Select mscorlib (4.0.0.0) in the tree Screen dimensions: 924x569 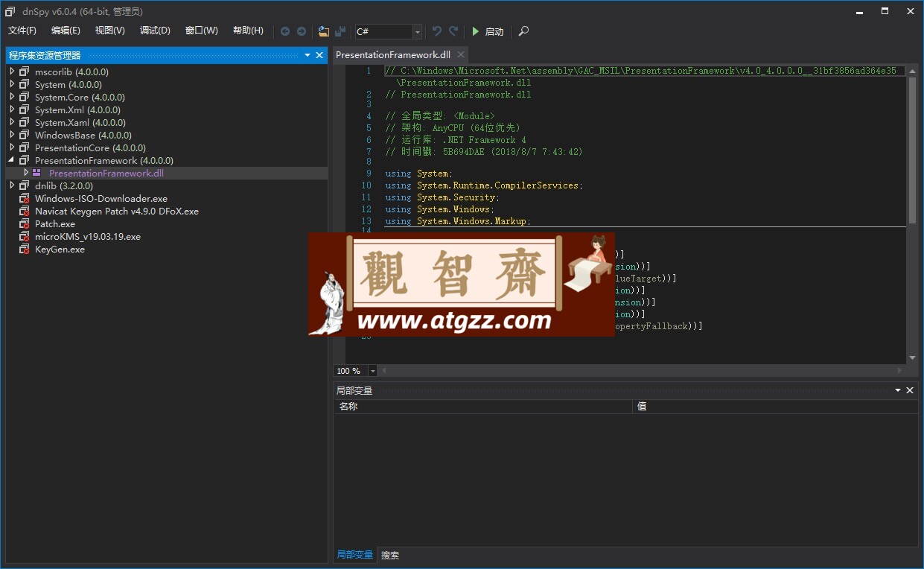point(71,72)
